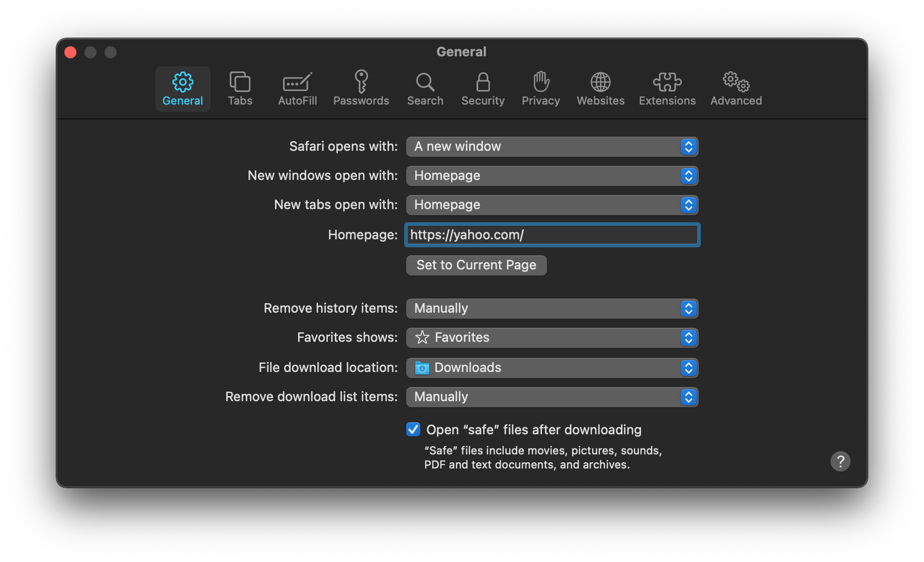Close the General preferences window
The image size is (924, 562).
tap(70, 52)
